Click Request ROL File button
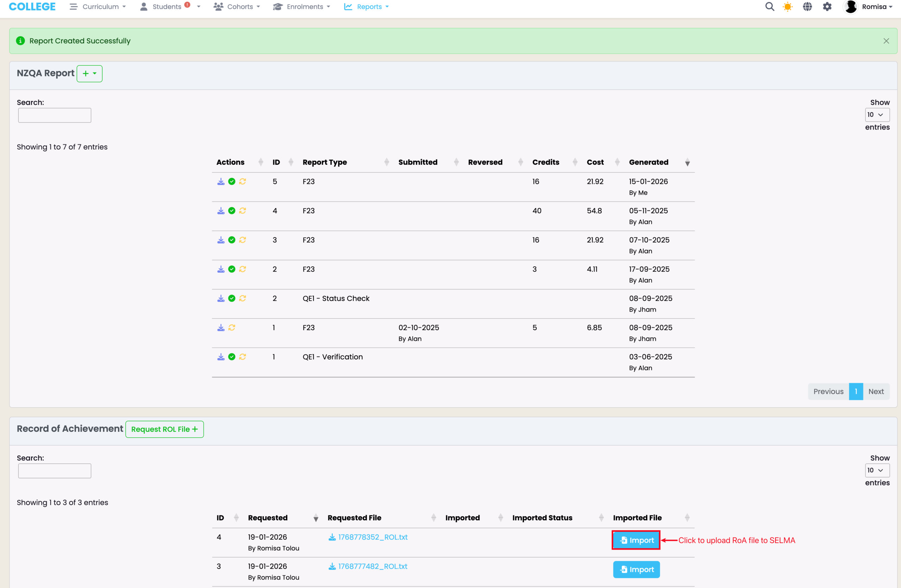 coord(164,429)
